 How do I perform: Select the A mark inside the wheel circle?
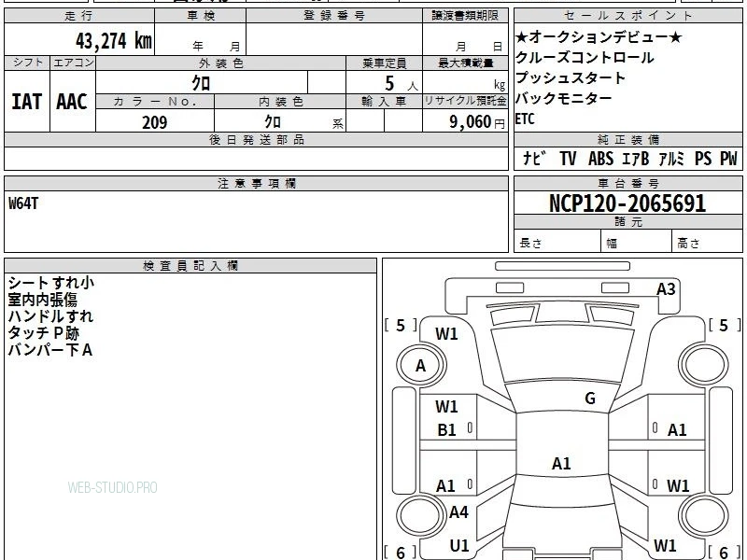[x=420, y=366]
